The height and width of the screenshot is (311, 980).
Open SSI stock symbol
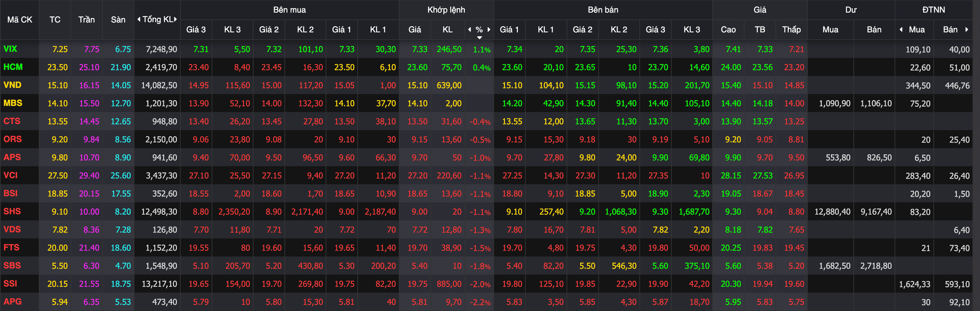(x=10, y=283)
